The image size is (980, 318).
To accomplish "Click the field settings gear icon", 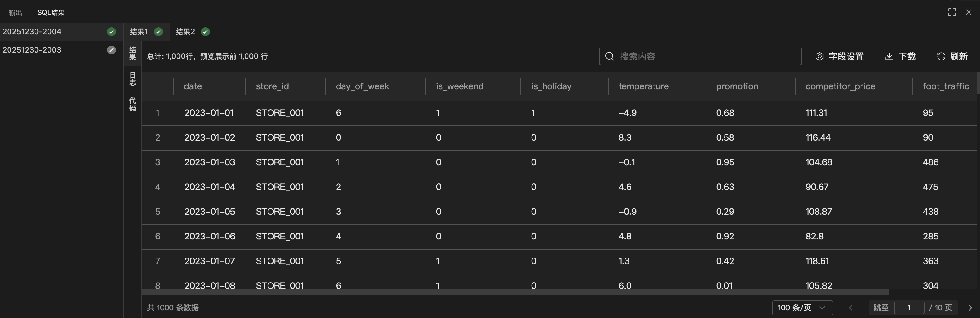I will (819, 56).
